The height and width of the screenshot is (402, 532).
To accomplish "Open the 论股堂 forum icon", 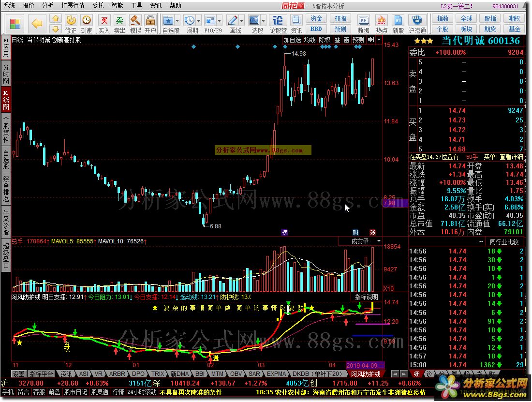I will point(278,24).
